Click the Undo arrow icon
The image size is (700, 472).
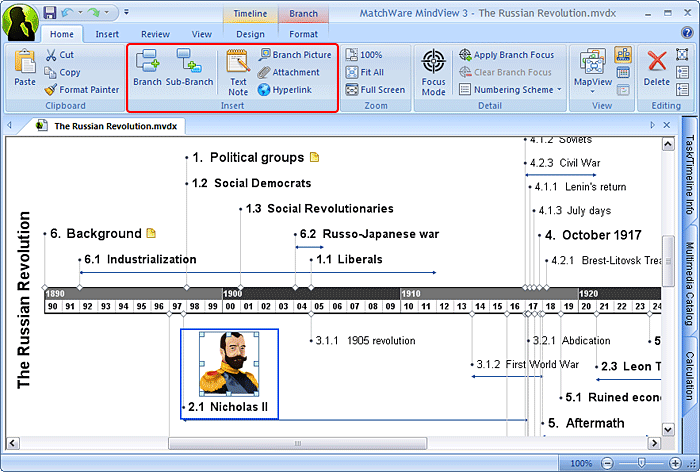coord(67,13)
